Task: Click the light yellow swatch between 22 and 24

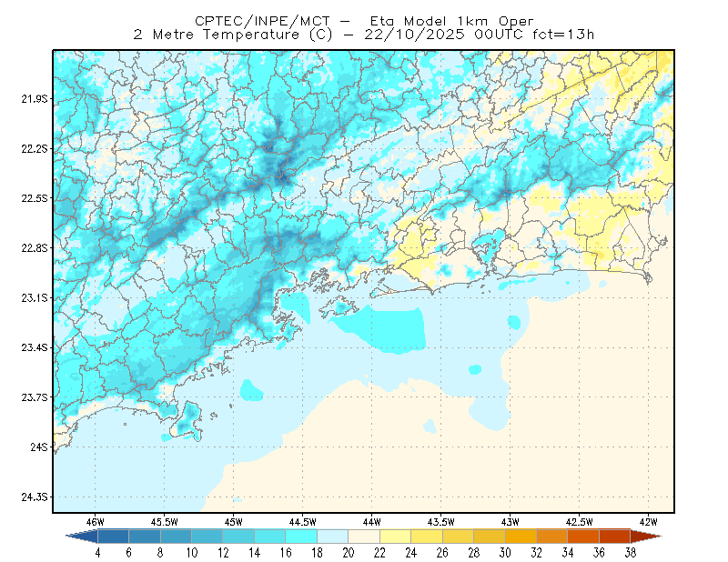Action: (x=395, y=536)
